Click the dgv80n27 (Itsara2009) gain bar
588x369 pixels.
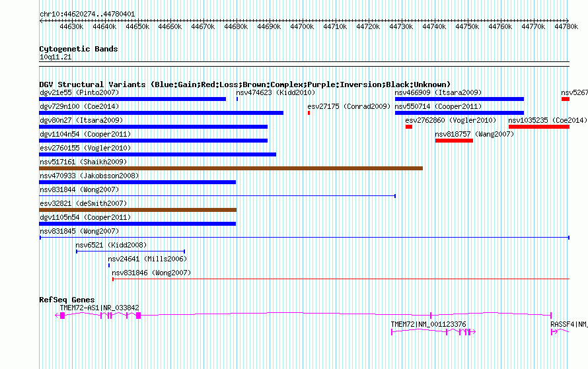click(153, 127)
